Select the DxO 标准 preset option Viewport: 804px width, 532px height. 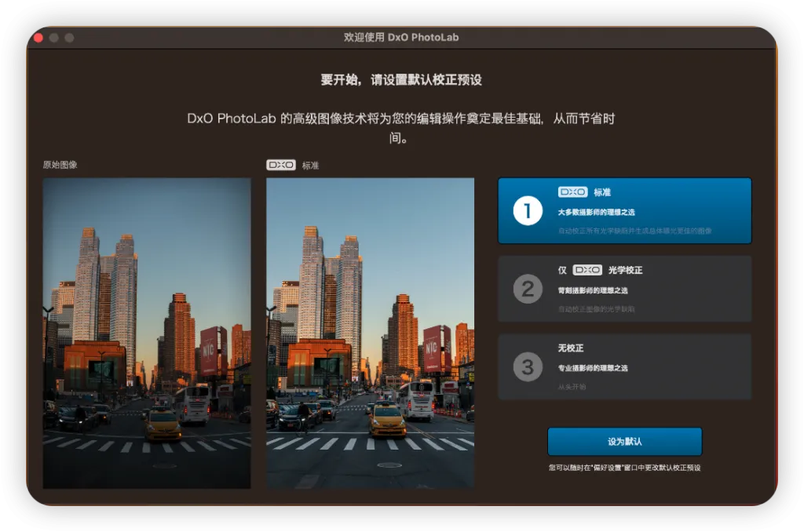(624, 210)
